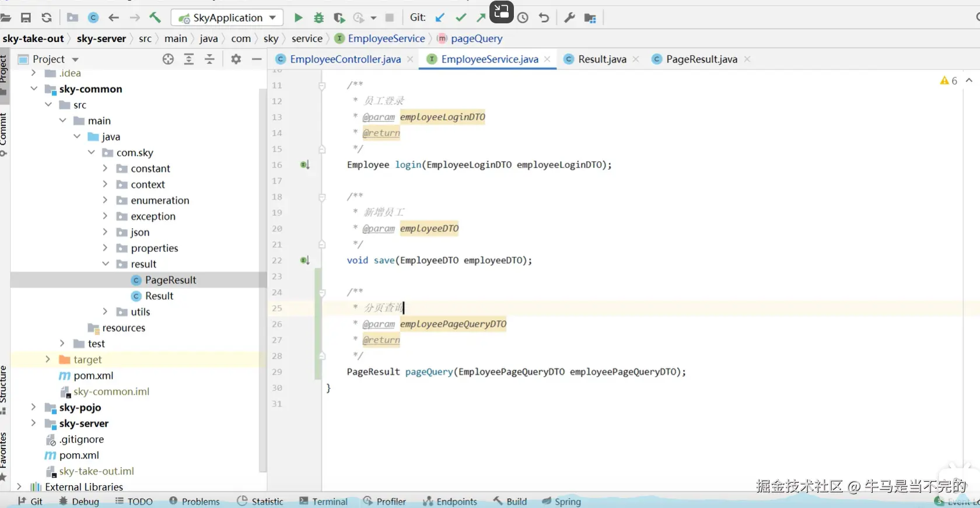The height and width of the screenshot is (508, 980).
Task: Click Git update project arrow
Action: pos(440,17)
